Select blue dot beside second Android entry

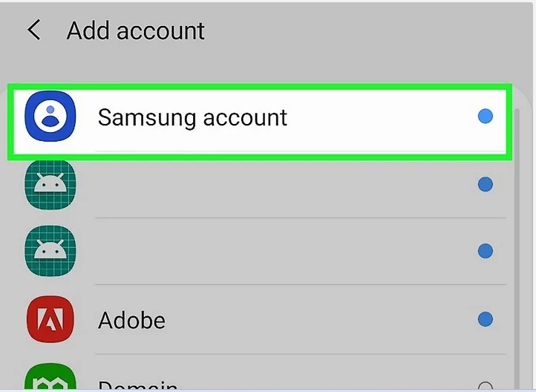485,251
